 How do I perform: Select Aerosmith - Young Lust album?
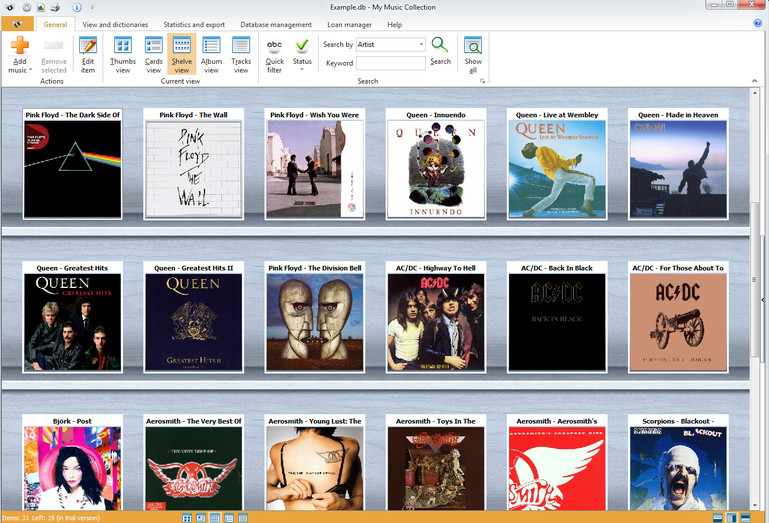tap(314, 463)
